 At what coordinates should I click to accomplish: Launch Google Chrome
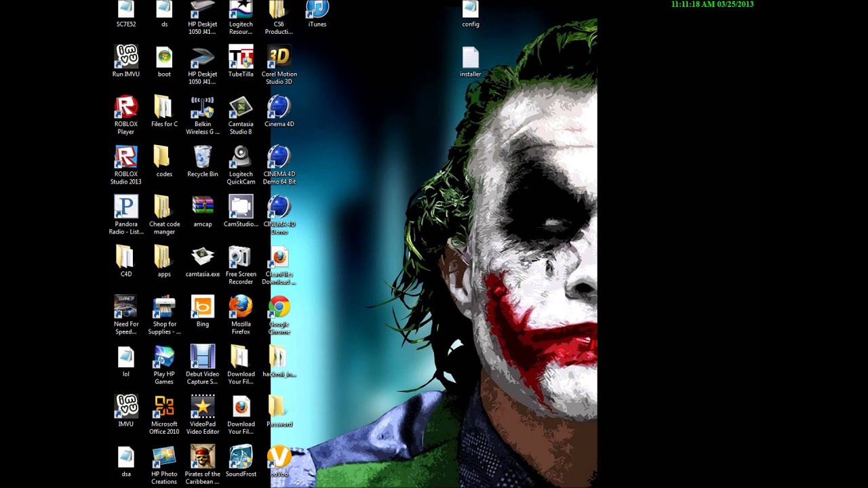point(279,315)
